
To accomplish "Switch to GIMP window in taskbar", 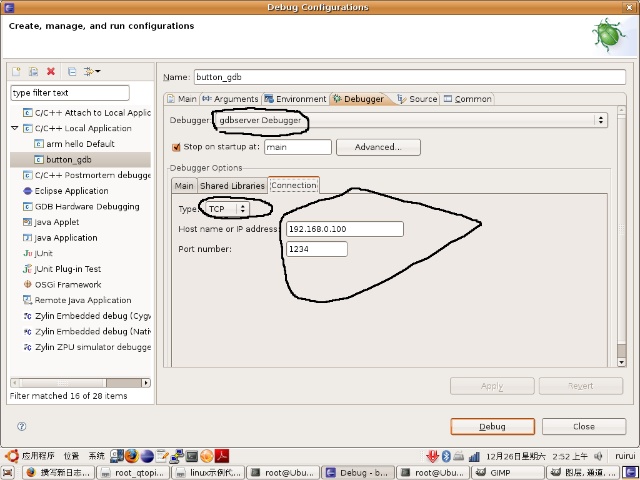I will (x=507, y=473).
